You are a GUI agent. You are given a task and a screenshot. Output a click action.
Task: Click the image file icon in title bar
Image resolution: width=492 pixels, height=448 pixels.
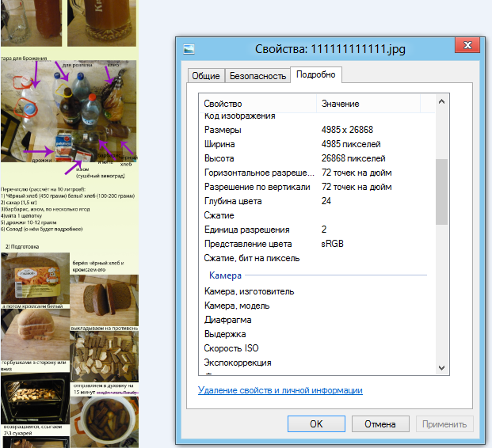point(189,49)
